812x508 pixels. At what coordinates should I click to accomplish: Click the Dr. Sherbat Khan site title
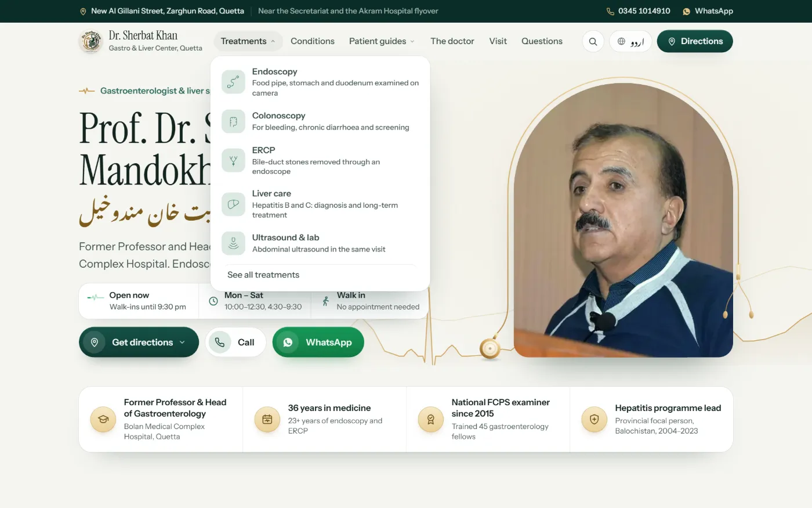pyautogui.click(x=143, y=35)
